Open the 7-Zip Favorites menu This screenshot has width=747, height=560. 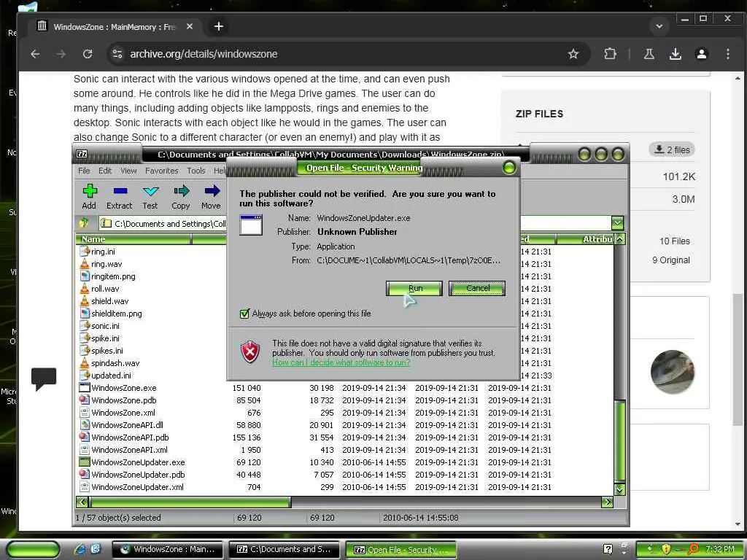tap(161, 171)
